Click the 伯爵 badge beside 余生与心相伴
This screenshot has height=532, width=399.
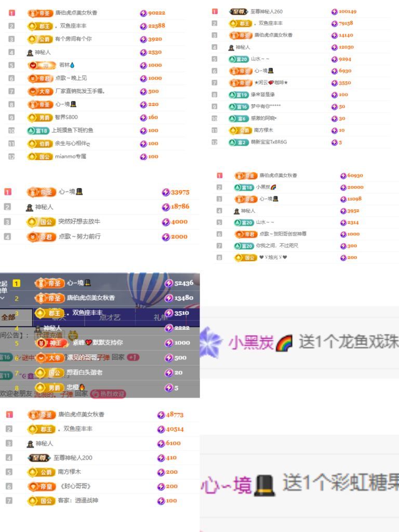[40, 143]
